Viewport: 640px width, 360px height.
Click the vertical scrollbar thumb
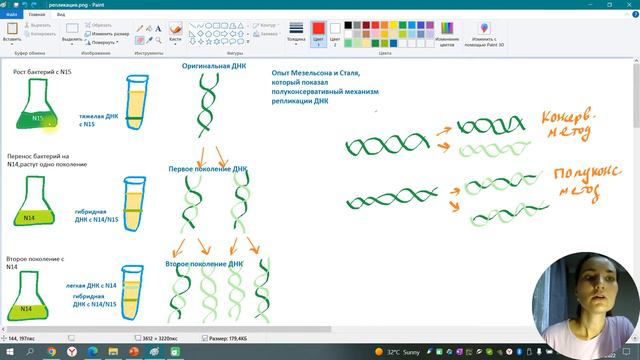tap(636, 96)
